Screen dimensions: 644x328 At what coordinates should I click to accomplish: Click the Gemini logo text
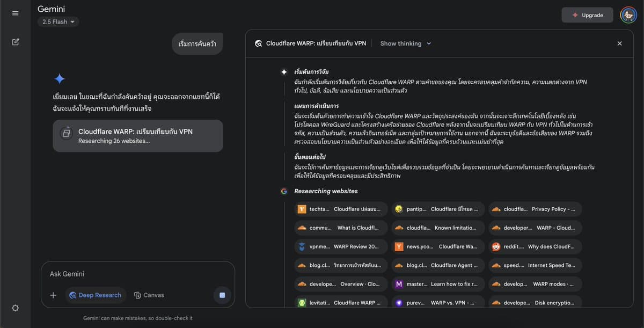tap(51, 9)
